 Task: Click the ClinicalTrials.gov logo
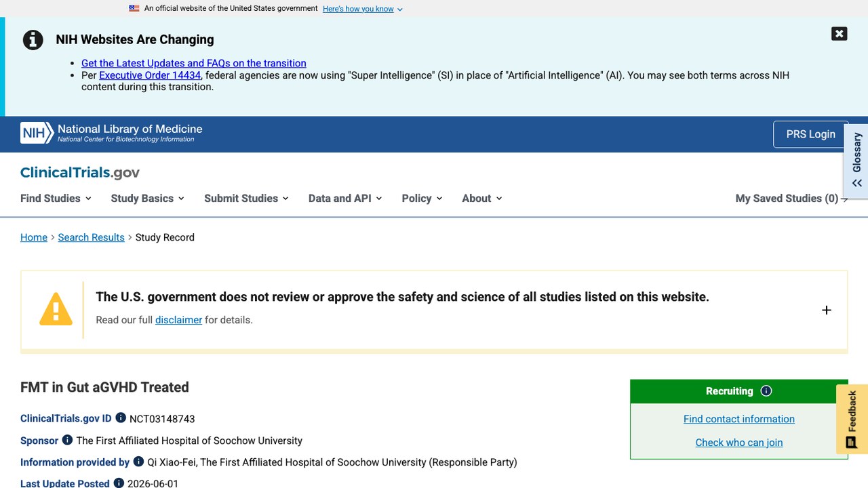80,172
